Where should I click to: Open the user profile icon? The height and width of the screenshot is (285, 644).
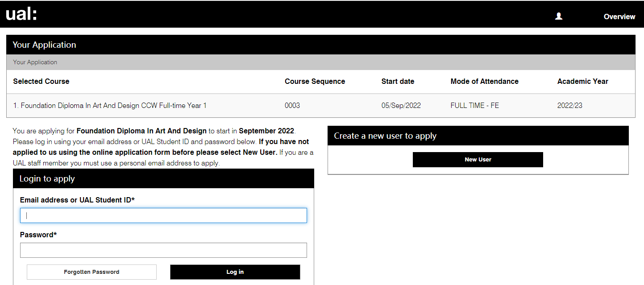pyautogui.click(x=558, y=17)
